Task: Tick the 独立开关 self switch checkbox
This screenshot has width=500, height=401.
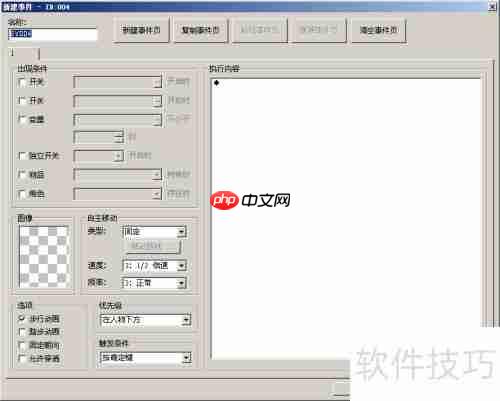Action: point(22,156)
